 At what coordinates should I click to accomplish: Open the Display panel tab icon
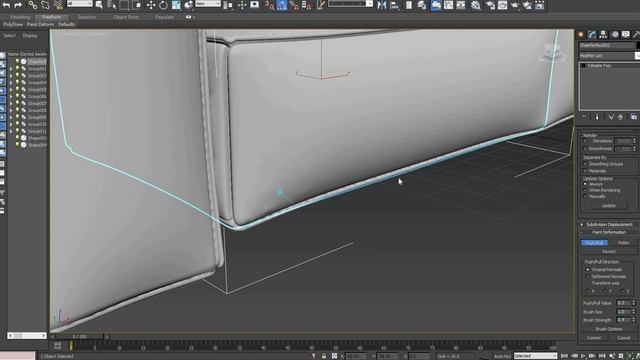coord(626,35)
